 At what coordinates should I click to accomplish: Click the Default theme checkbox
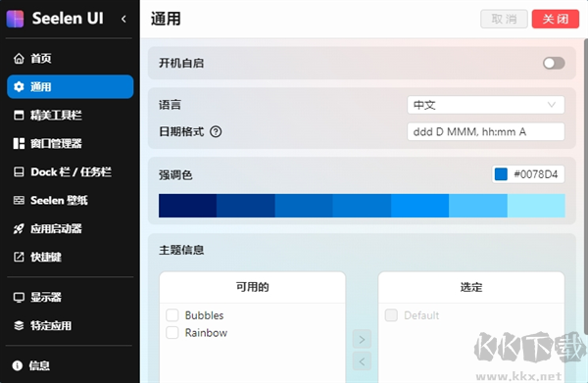tap(391, 315)
